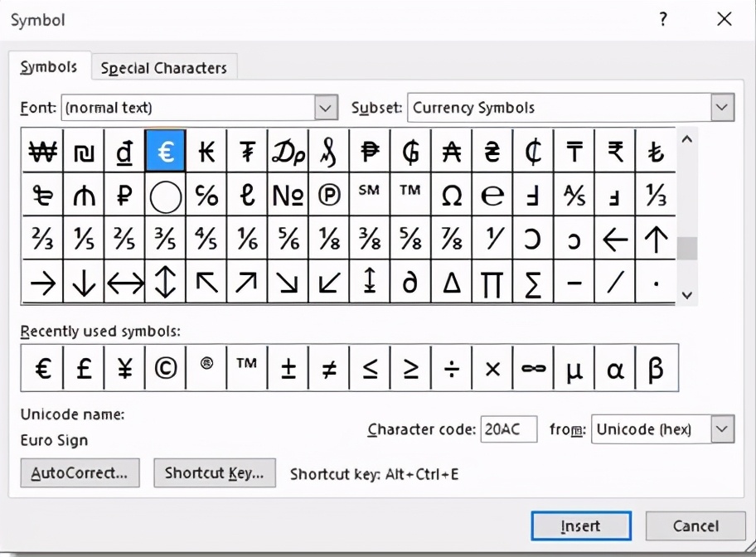Select the upwards arrow symbol
Image resolution: width=756 pixels, height=557 pixels.
[x=656, y=238]
